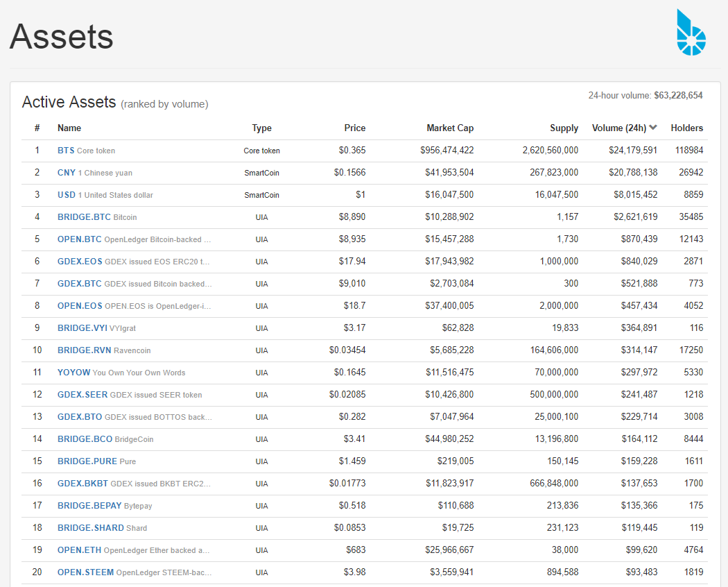
Task: Click BRIDGE.BEPAY volume $135,366
Action: (639, 506)
